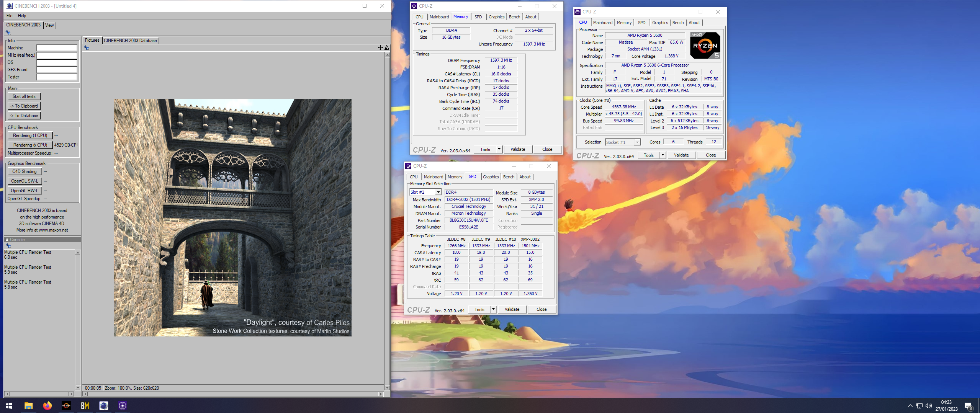
Task: Click the MHz (real freq.) input field
Action: coord(57,55)
